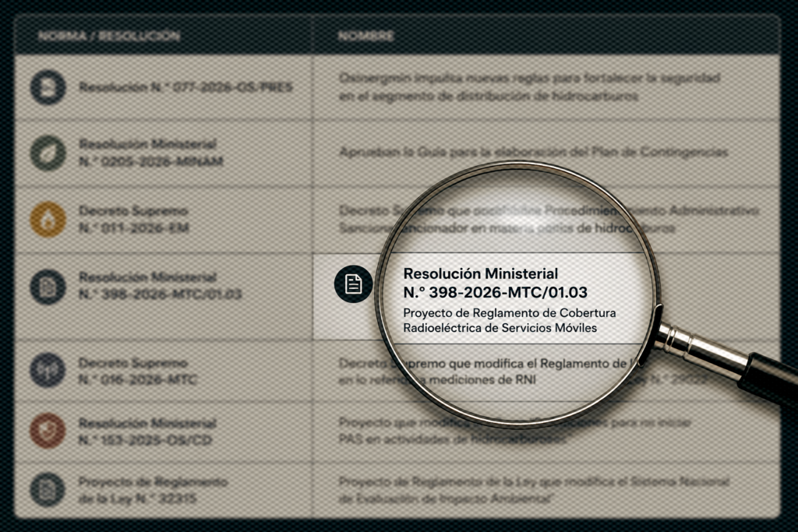Screen dimensions: 798x532
Task: Click the icon beside Proyecto de Reglamento de la Ley
Action: [x=48, y=489]
